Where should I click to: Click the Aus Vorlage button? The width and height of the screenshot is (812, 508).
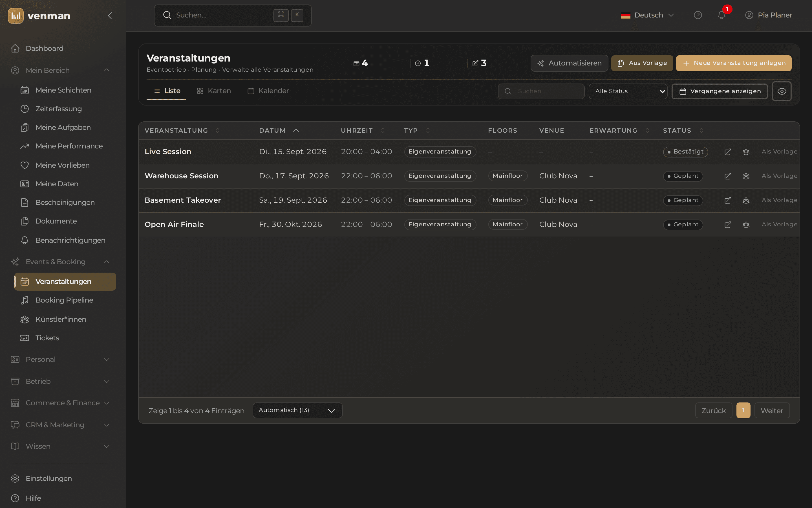[642, 63]
